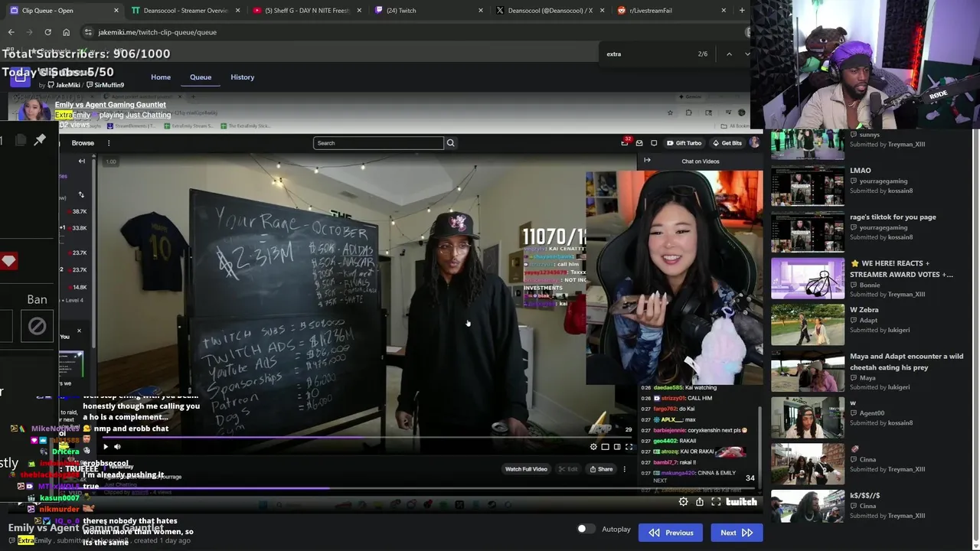Image resolution: width=980 pixels, height=551 pixels.
Task: Click the Twitch Search input field
Action: (x=378, y=143)
